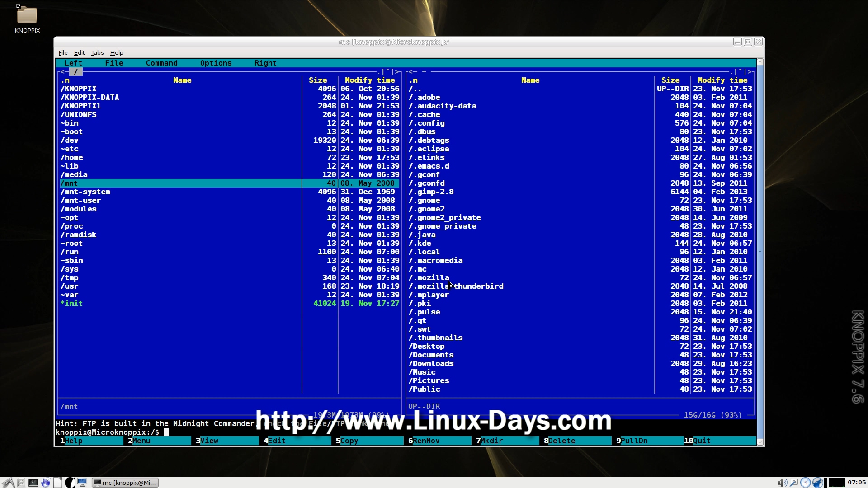Open the Tabs menu of the terminal window
The height and width of the screenshot is (488, 868).
click(97, 52)
